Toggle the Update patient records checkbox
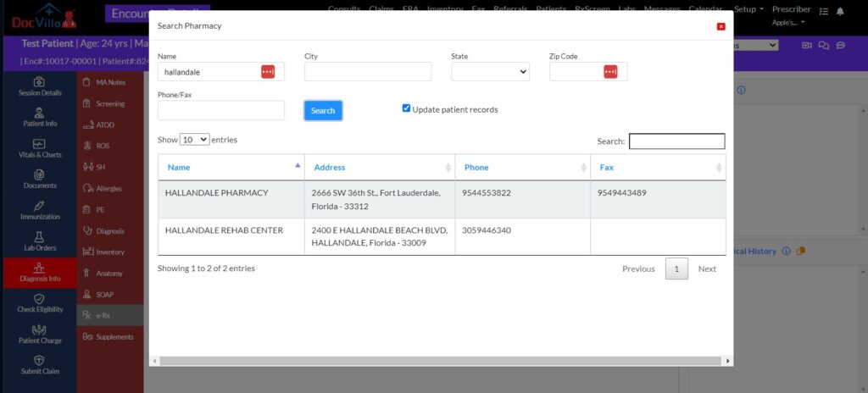Viewport: 868px width, 393px height. (x=406, y=108)
